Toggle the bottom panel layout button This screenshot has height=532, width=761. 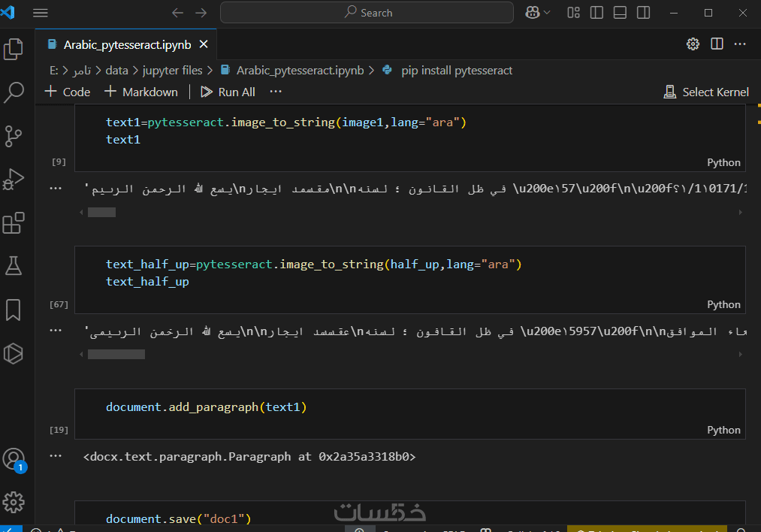620,13
